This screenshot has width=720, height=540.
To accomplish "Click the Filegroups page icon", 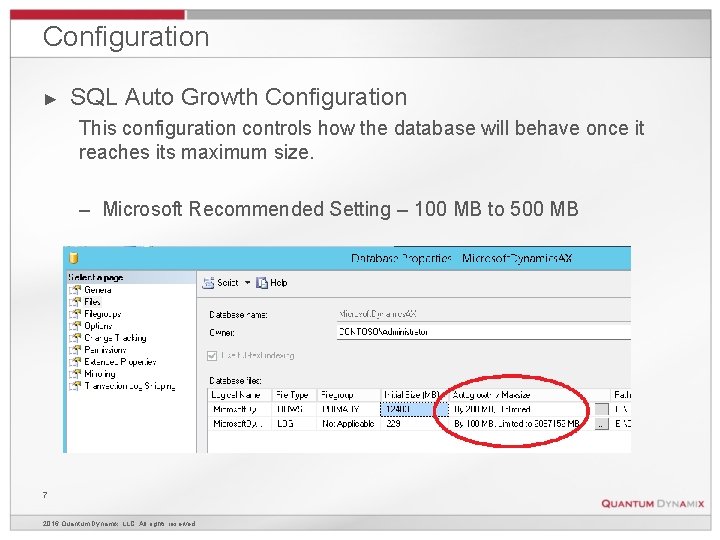I will click(75, 314).
